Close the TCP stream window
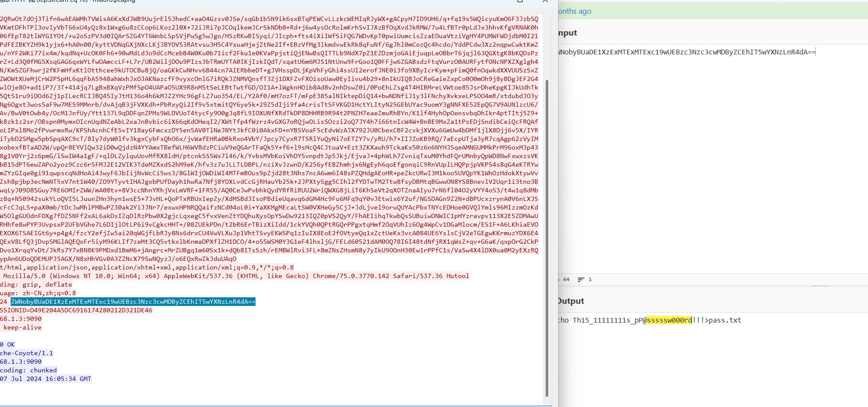This screenshot has height=407, width=868. point(545,1)
